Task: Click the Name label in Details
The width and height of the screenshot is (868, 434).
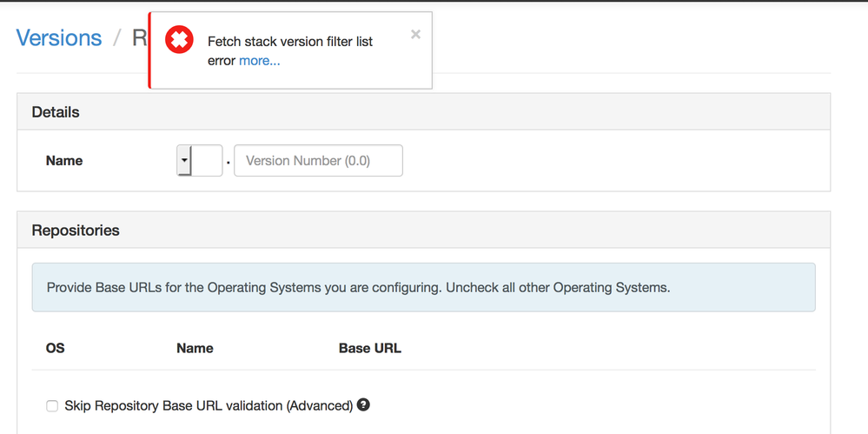Action: 64,161
